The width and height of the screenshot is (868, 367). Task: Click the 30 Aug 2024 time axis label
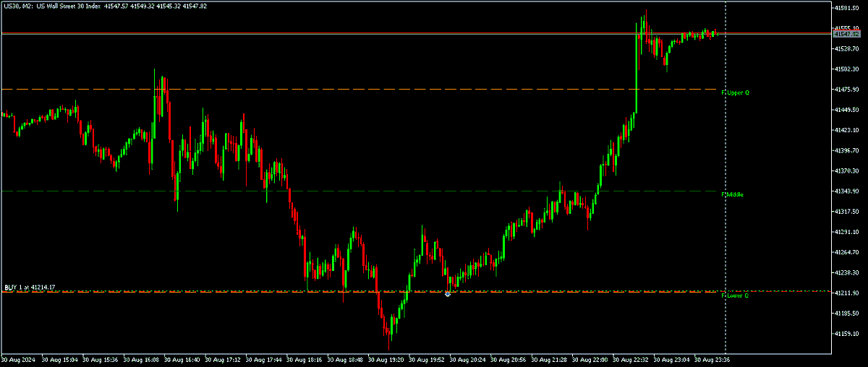point(17,358)
